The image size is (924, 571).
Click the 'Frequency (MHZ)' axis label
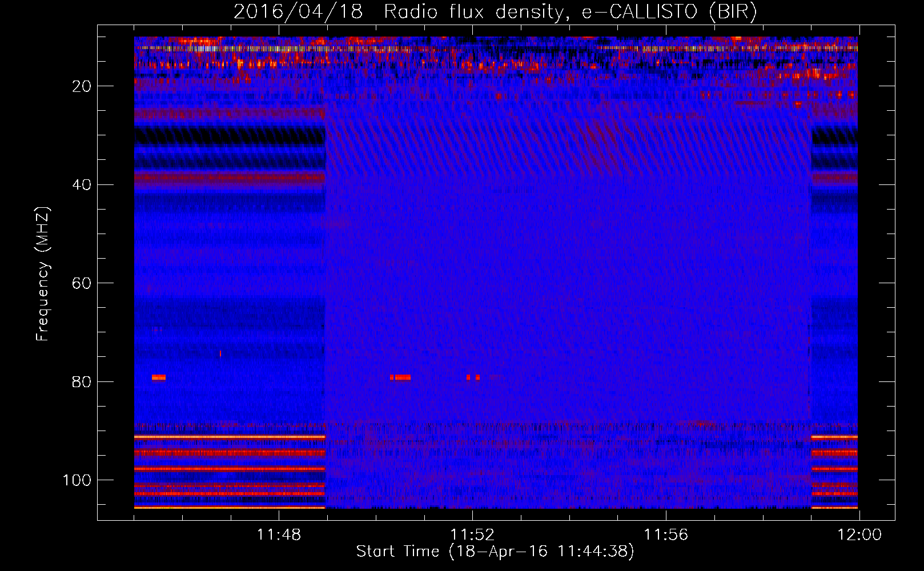(43, 274)
